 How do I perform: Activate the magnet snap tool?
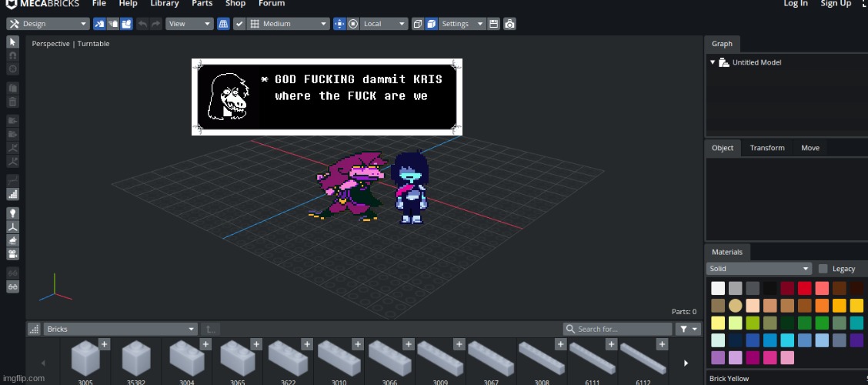point(13,55)
